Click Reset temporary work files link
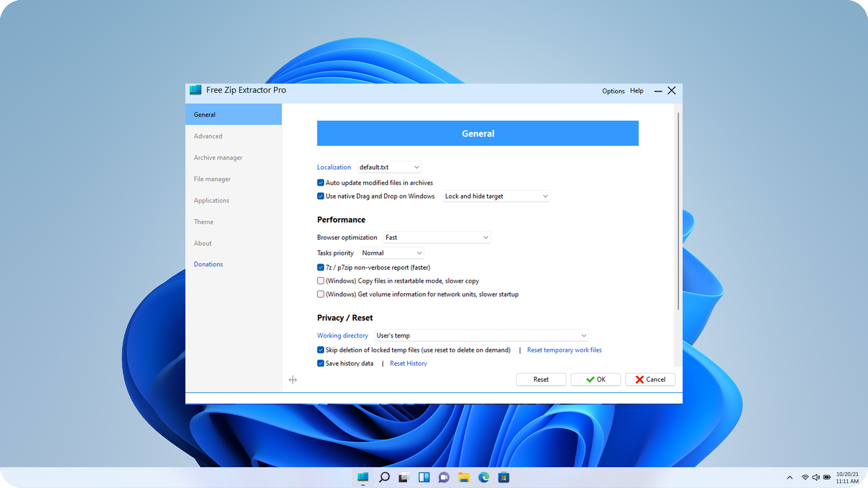The width and height of the screenshot is (868, 488). tap(564, 350)
